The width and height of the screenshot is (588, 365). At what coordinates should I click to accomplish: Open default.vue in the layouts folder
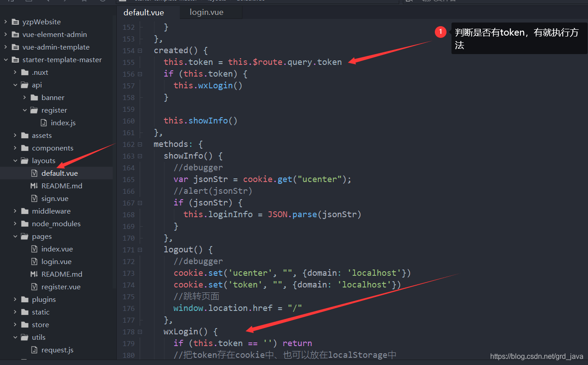pyautogui.click(x=59, y=173)
